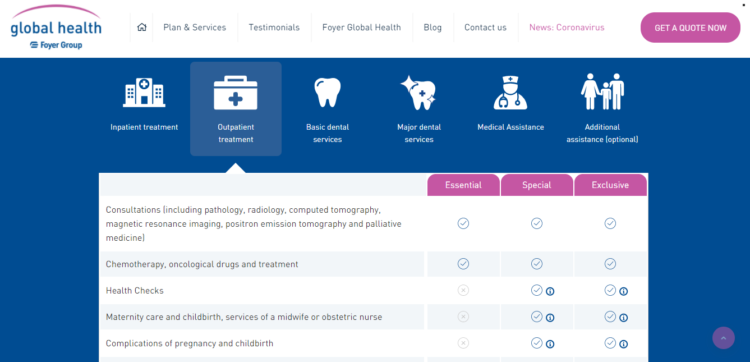Viewport: 750px width, 362px height.
Task: Open info icon for Complications of pregnancy Exclusive
Action: tap(623, 344)
